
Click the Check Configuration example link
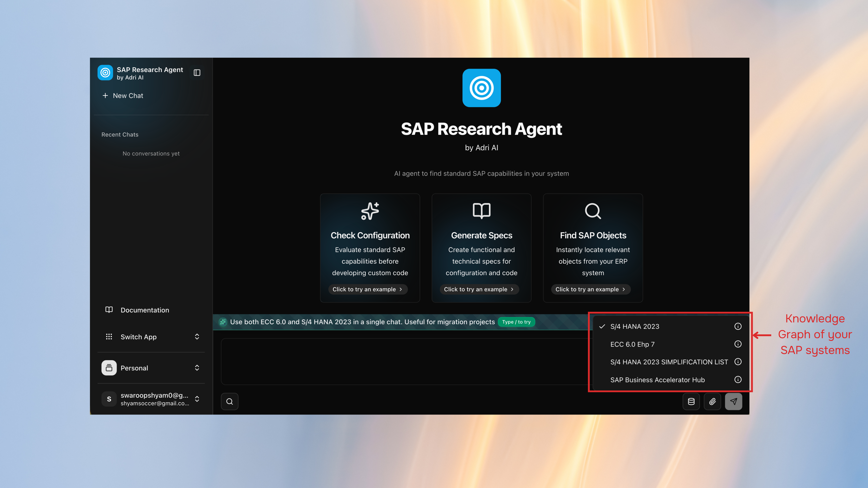368,289
